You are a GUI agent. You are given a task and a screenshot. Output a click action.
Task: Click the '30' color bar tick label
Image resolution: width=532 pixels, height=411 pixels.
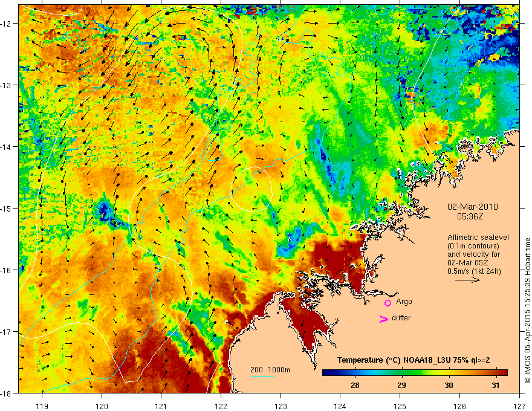pyautogui.click(x=449, y=385)
